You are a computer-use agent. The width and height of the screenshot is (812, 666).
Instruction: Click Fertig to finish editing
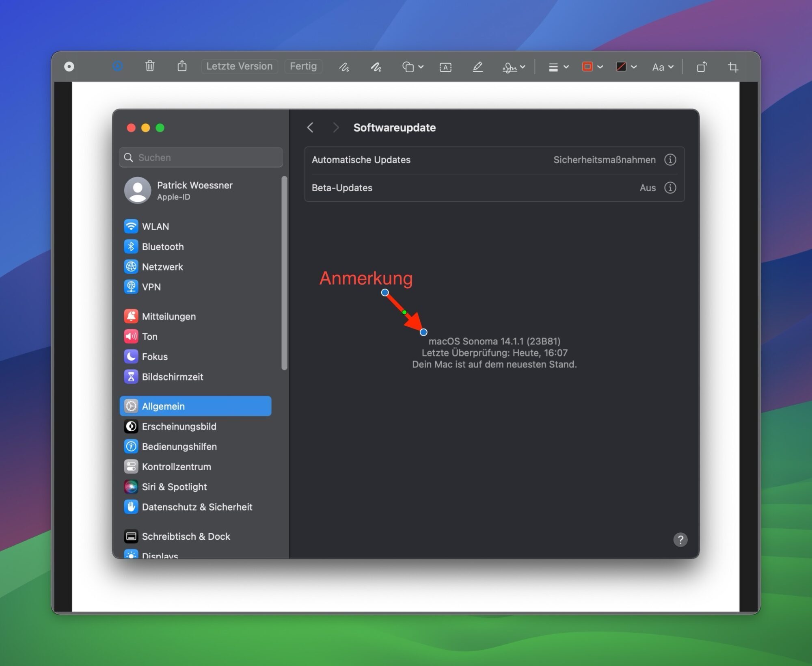tap(303, 66)
